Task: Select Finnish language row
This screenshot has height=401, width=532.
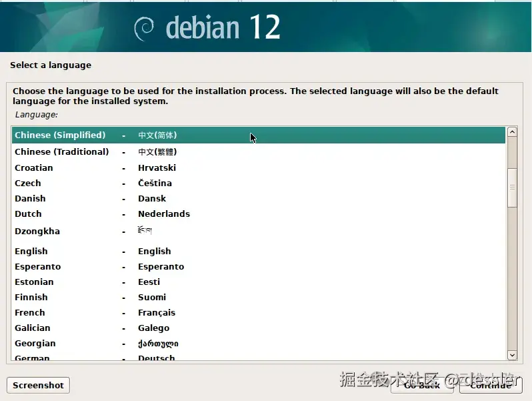Action: pos(259,297)
